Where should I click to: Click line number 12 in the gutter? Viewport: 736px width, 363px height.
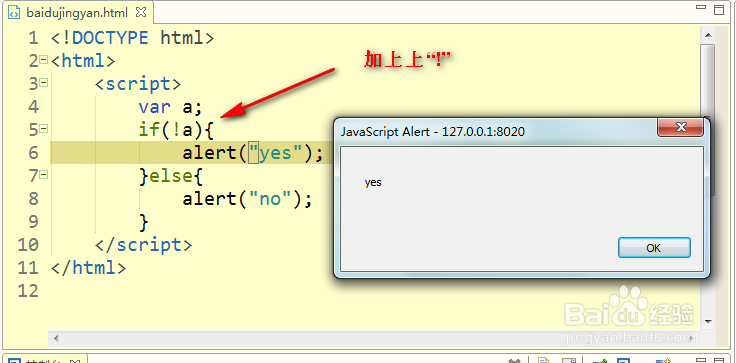(x=28, y=291)
